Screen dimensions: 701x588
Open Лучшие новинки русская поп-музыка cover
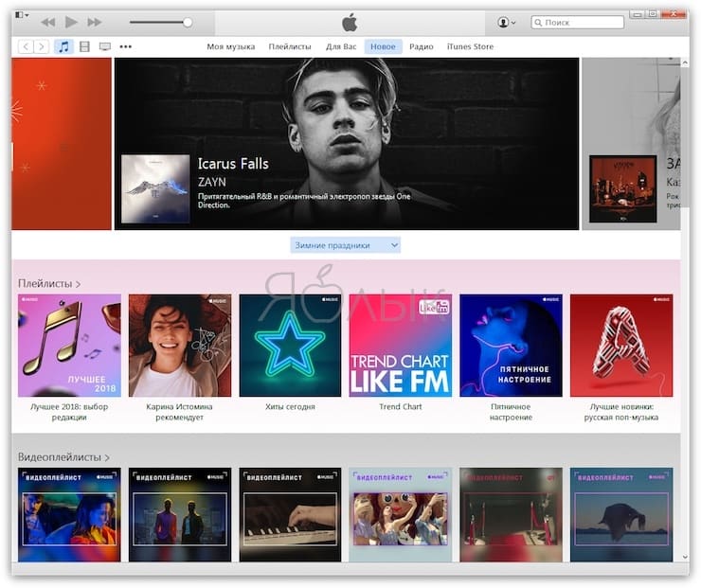click(621, 346)
